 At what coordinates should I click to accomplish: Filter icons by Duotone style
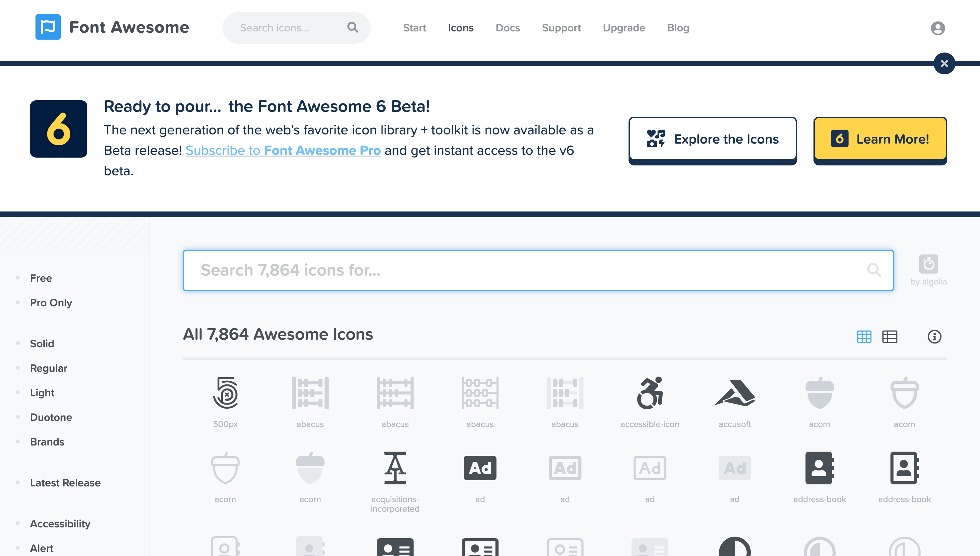[51, 417]
